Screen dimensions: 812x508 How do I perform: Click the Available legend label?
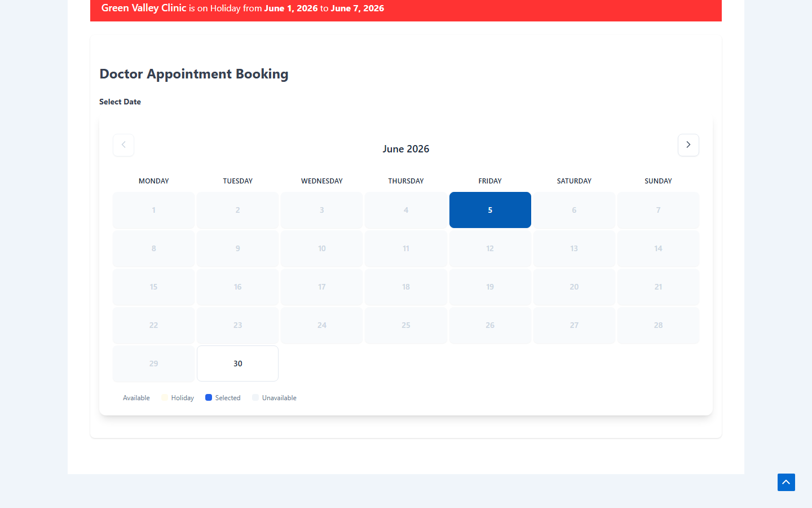click(x=136, y=398)
